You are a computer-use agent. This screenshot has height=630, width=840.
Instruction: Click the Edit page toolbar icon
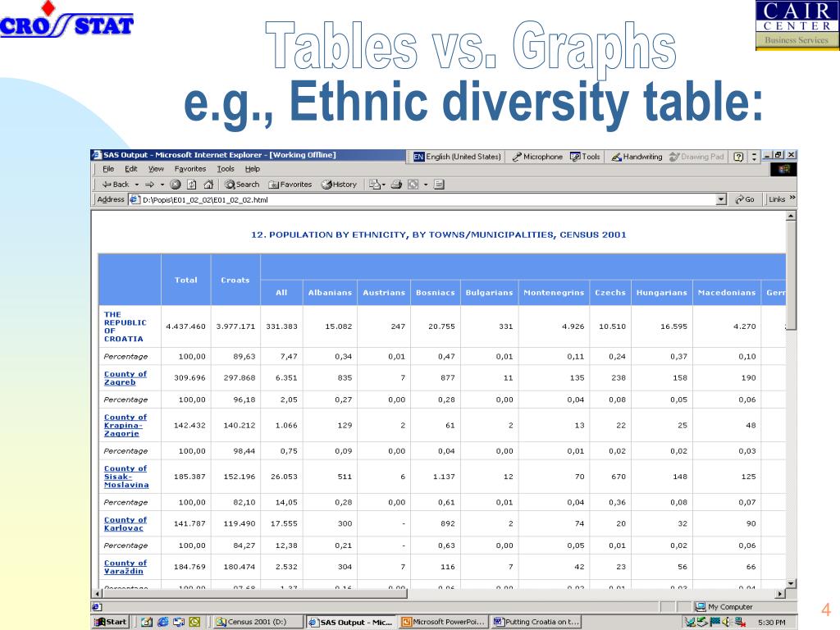413,185
